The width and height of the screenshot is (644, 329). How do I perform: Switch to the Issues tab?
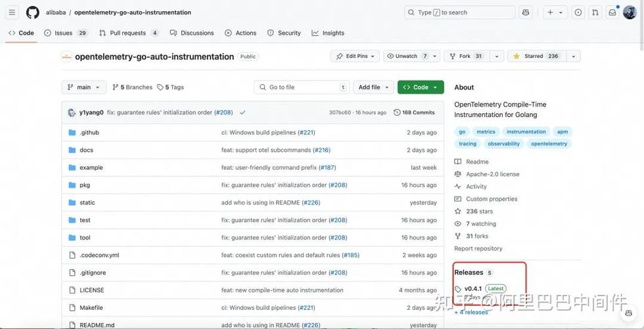66,33
